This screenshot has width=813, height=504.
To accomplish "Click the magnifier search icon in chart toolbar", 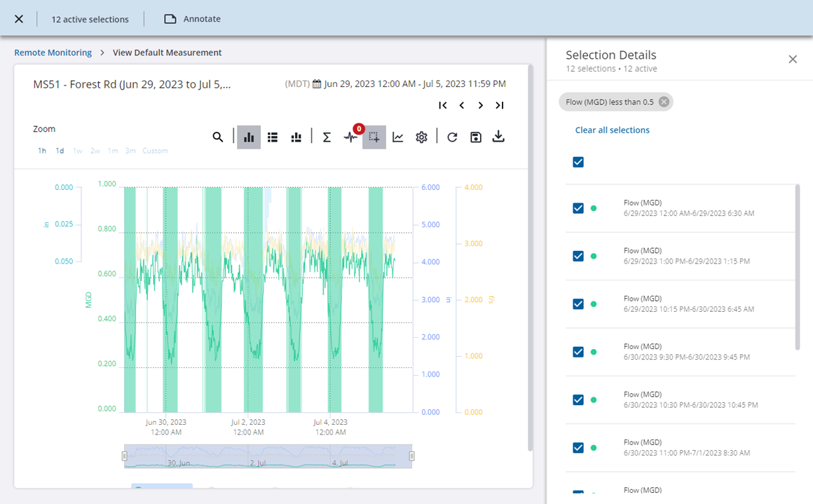I will click(218, 137).
